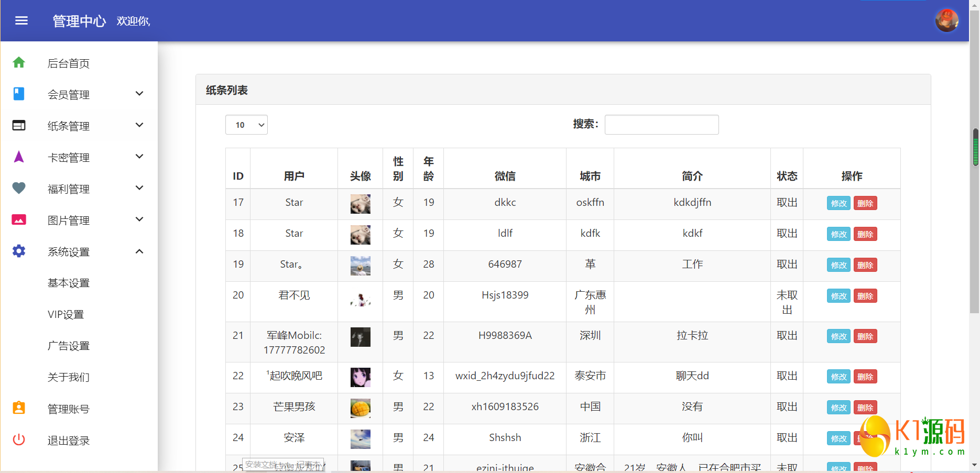Click the red logout power icon

19,440
